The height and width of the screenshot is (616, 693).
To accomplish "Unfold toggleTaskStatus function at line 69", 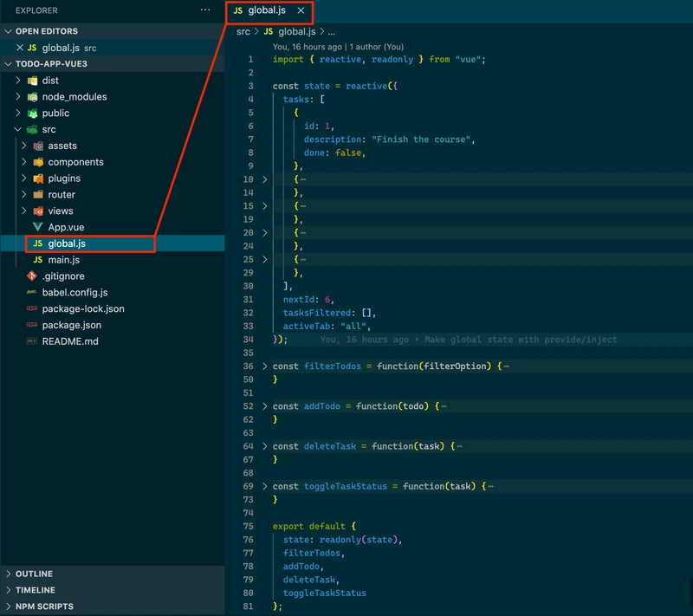I will pyautogui.click(x=264, y=486).
